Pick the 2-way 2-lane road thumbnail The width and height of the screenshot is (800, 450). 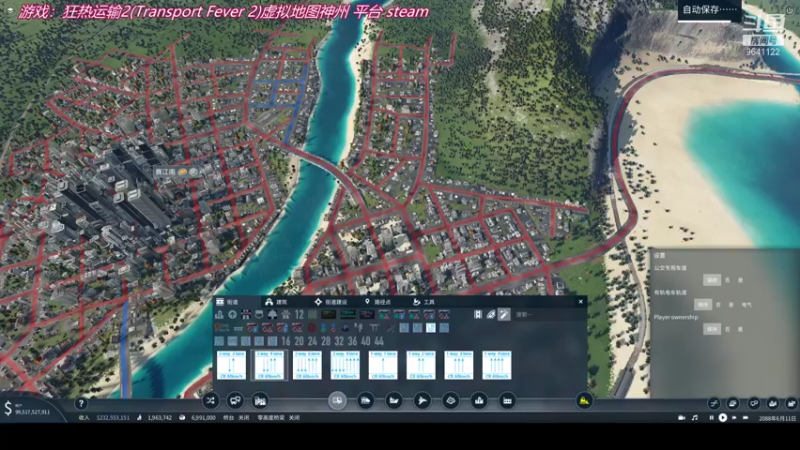(231, 365)
